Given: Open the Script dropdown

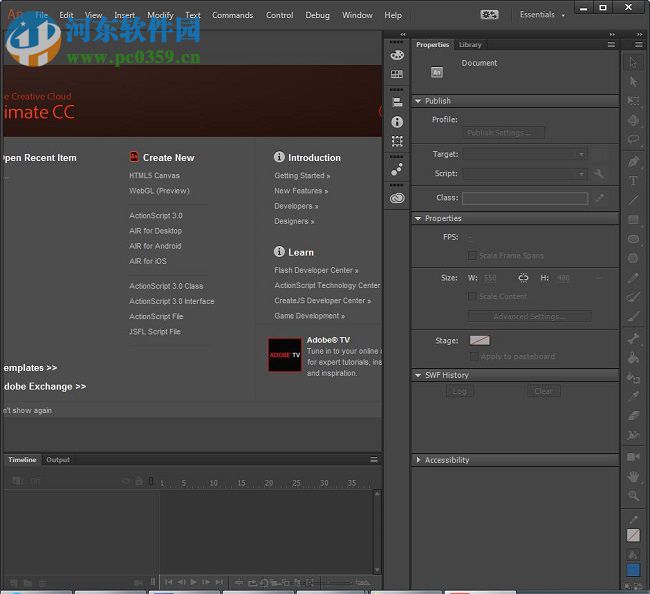Looking at the screenshot, I should point(525,174).
